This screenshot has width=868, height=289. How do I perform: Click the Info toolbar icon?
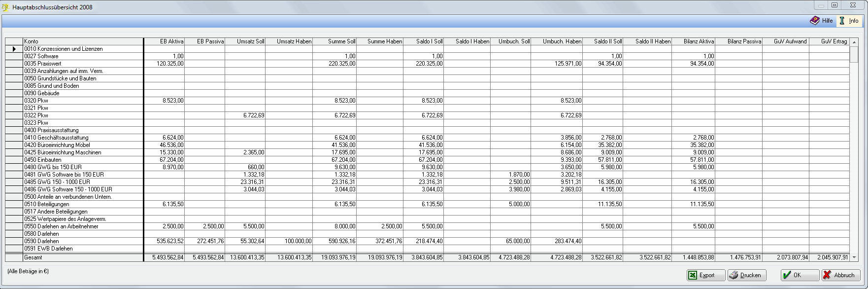click(842, 21)
